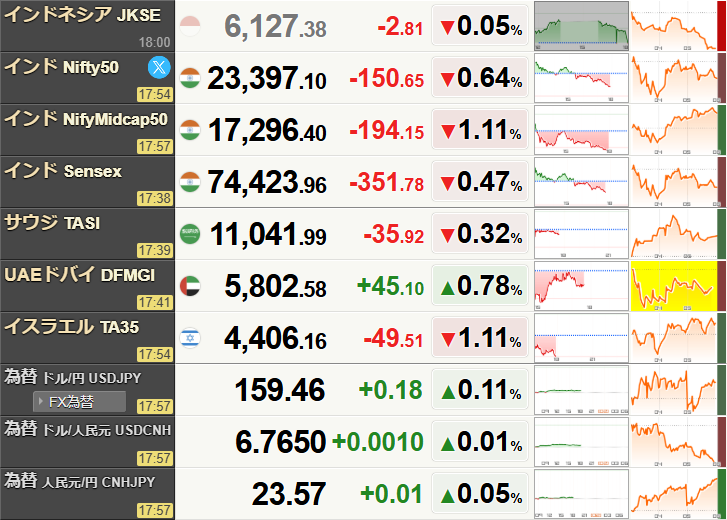
Task: Click the change value +45.10
Action: [390, 286]
